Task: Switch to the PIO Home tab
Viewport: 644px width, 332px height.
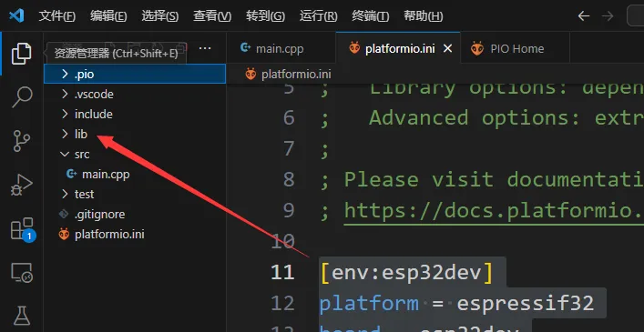Action: click(515, 49)
